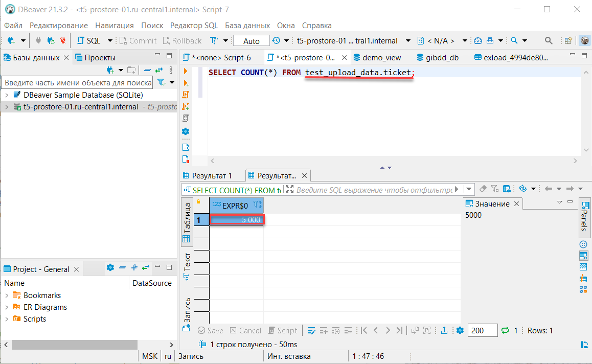Open the active schema N/A dropdown
This screenshot has height=364, width=592.
(441, 41)
